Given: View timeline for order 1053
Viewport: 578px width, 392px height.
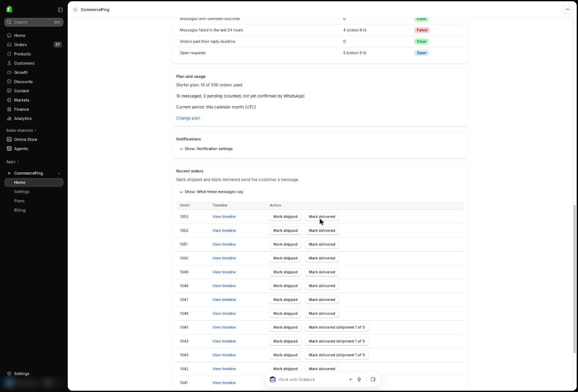Looking at the screenshot, I should (x=224, y=217).
